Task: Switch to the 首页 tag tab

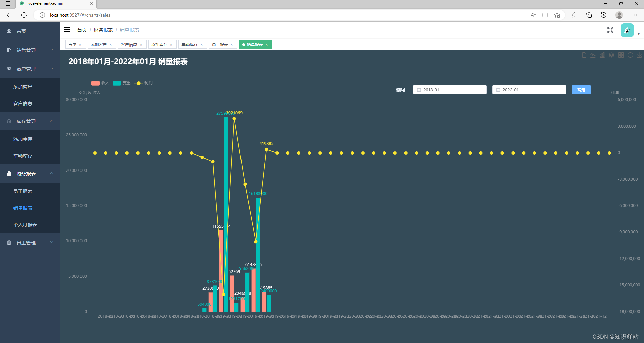Action: [x=72, y=44]
